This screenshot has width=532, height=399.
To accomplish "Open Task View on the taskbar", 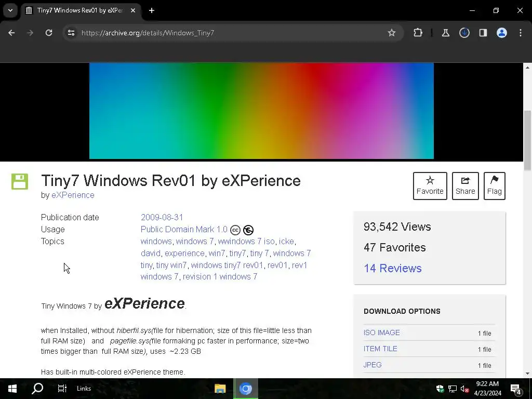I will pyautogui.click(x=62, y=389).
